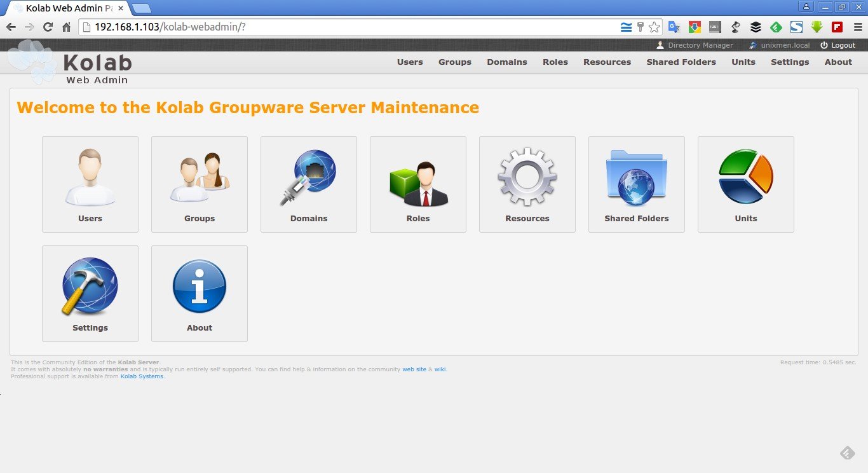The height and width of the screenshot is (473, 868).
Task: Open the Groups tile with two people
Action: point(200,184)
